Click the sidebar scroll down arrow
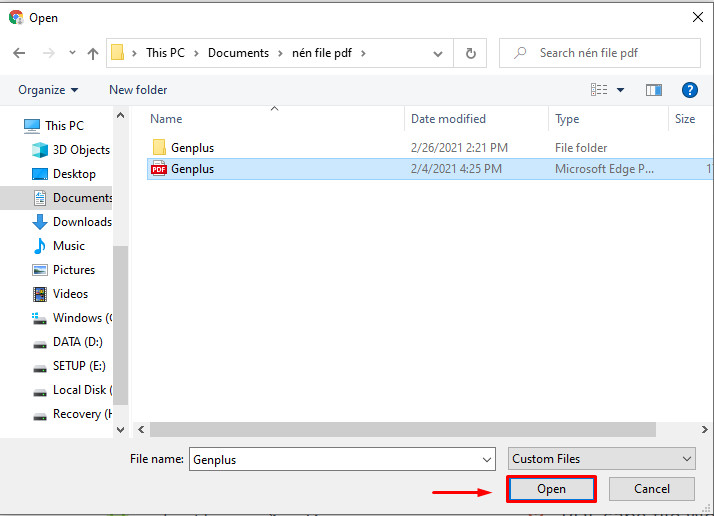Image resolution: width=714 pixels, height=516 pixels. (121, 429)
